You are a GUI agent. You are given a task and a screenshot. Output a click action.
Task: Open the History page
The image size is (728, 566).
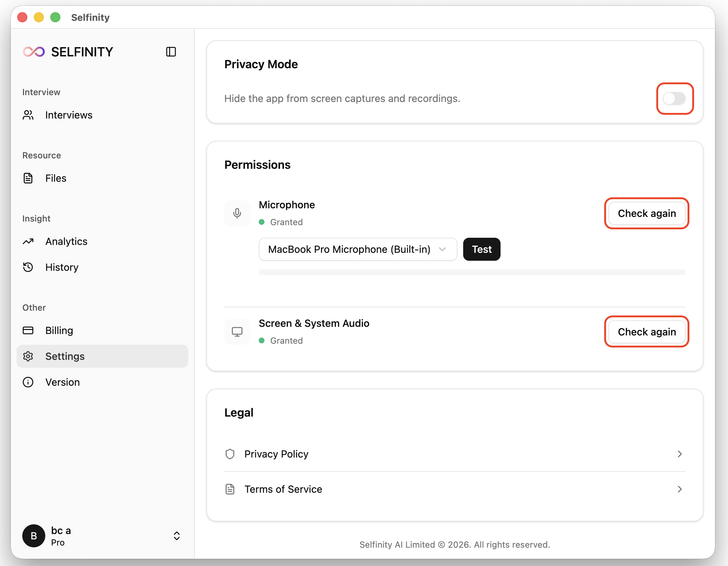pos(102,267)
